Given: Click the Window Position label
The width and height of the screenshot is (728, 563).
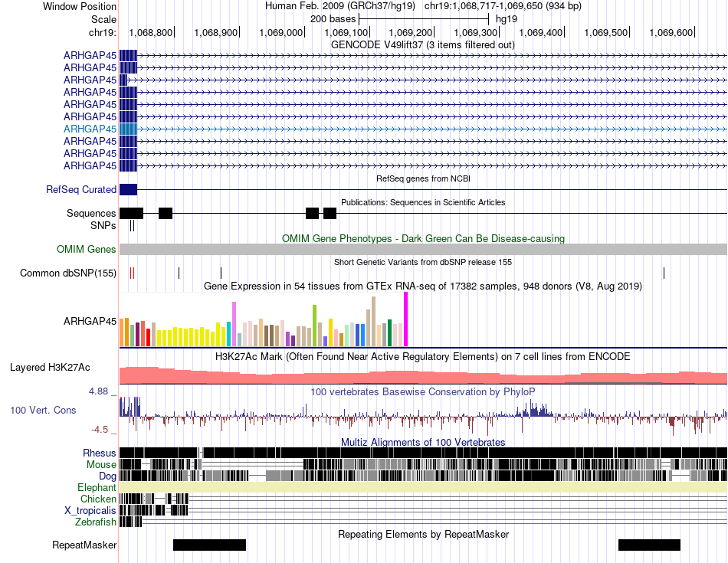Looking at the screenshot, I should [x=80, y=6].
